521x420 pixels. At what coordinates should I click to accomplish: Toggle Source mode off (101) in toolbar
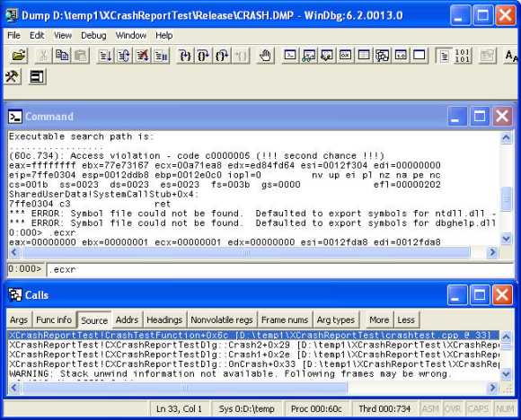click(x=463, y=55)
